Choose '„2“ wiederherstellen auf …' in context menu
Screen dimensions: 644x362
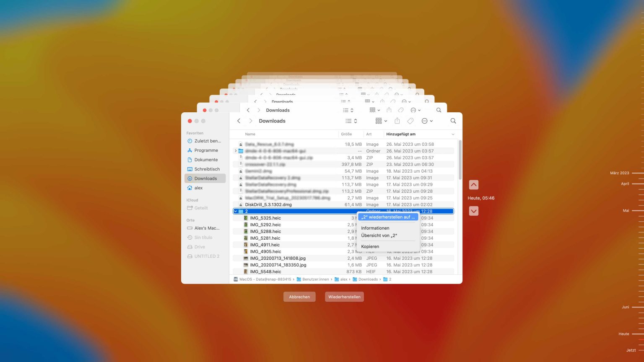click(x=388, y=217)
